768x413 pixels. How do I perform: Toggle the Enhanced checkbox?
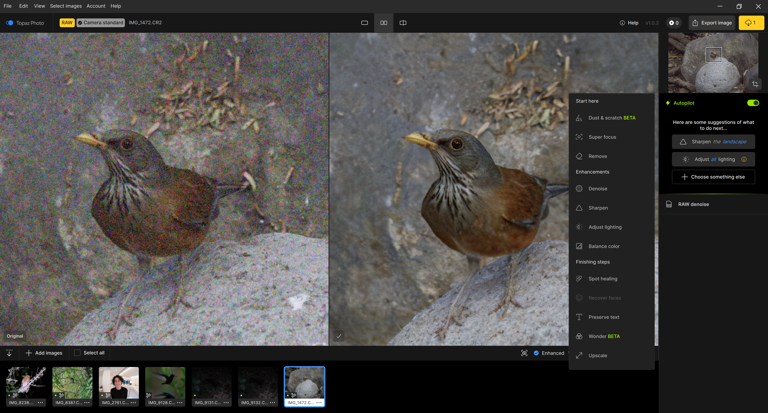(x=536, y=353)
